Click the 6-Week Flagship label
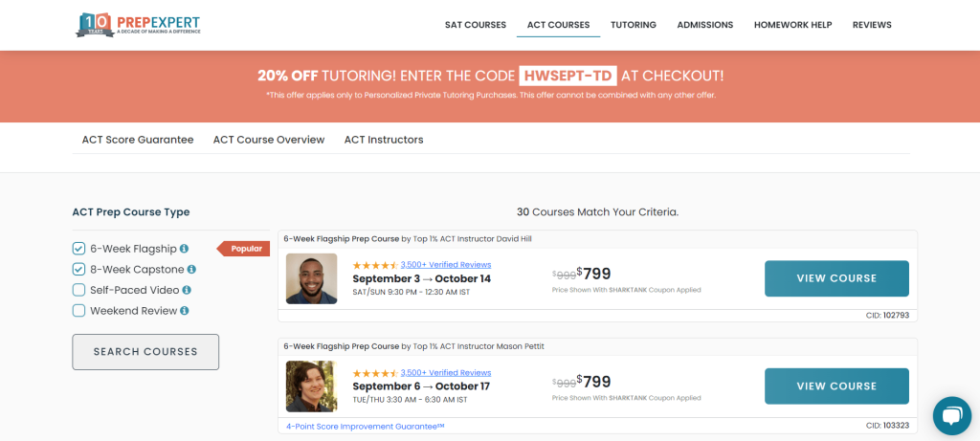Image resolution: width=980 pixels, height=441 pixels. 134,249
